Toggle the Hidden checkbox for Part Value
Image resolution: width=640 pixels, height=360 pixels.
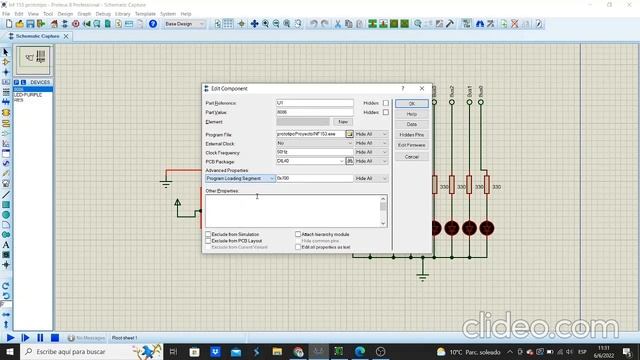[x=386, y=112]
